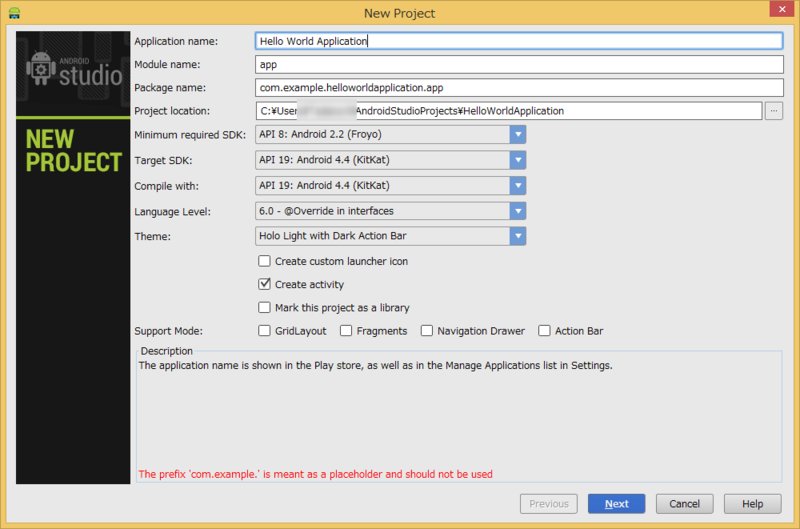This screenshot has height=529, width=800.
Task: Open the Theme dropdown
Action: tap(390, 236)
